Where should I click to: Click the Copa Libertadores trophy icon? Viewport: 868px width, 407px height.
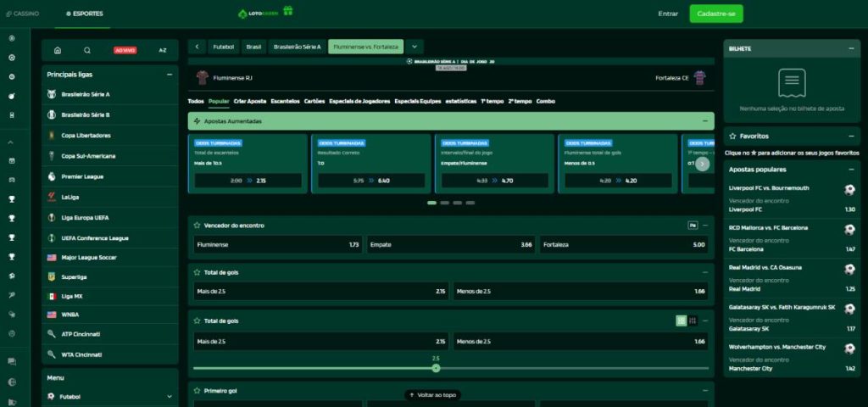click(52, 135)
